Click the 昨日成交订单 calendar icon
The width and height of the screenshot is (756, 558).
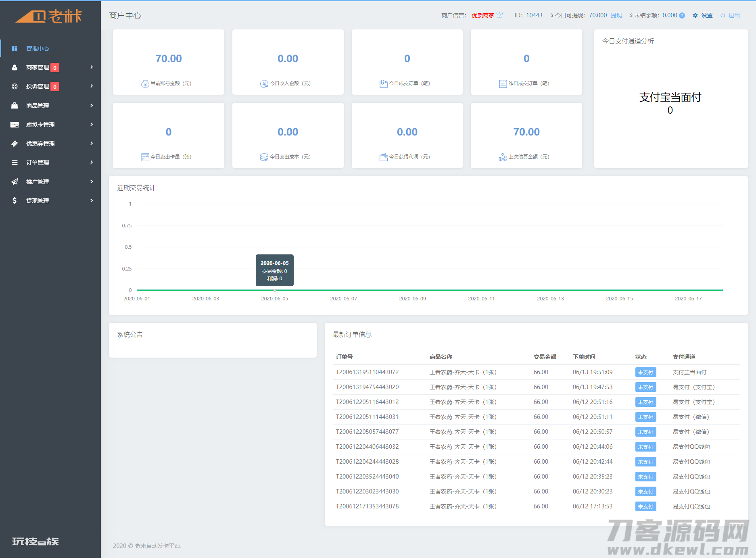click(503, 84)
